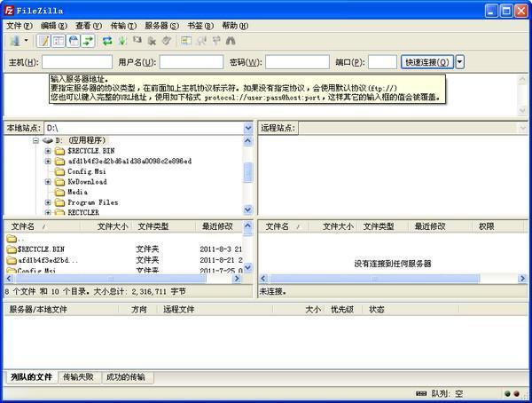Click the cancel current operation icon

(x=137, y=41)
